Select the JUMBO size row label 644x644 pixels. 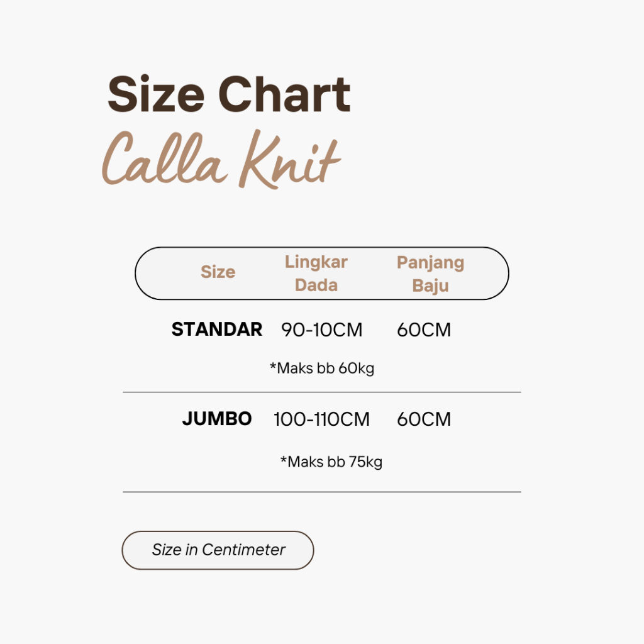216,419
